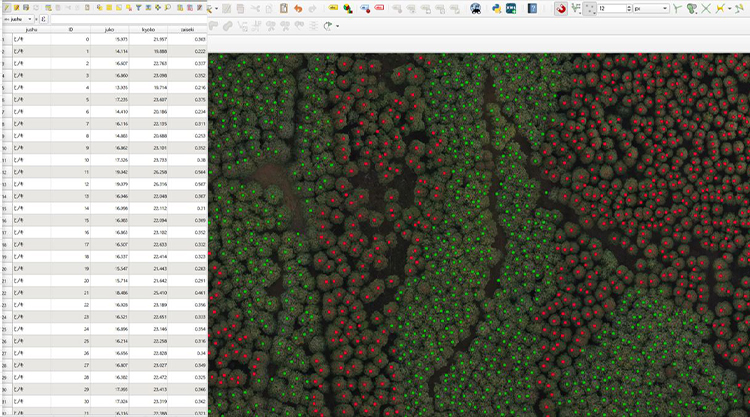Open px tolerance units dropdown

pos(651,9)
